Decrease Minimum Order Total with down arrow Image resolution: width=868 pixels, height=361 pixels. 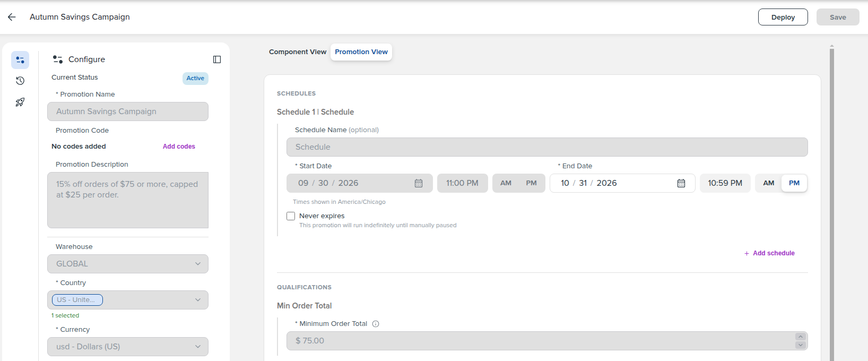[x=801, y=345]
